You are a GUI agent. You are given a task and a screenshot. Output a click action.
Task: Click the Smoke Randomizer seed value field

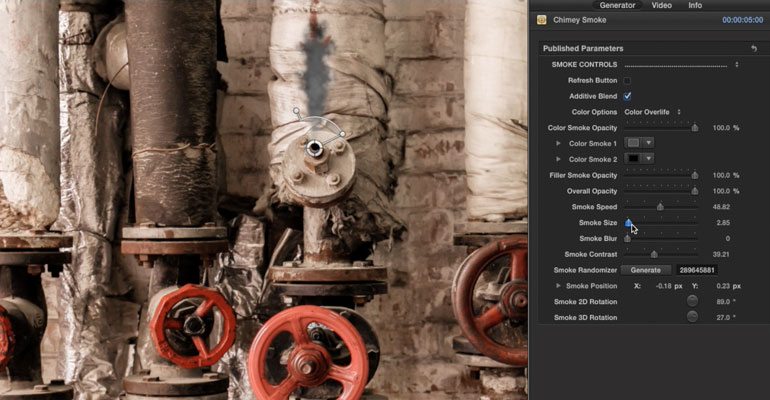click(x=696, y=270)
